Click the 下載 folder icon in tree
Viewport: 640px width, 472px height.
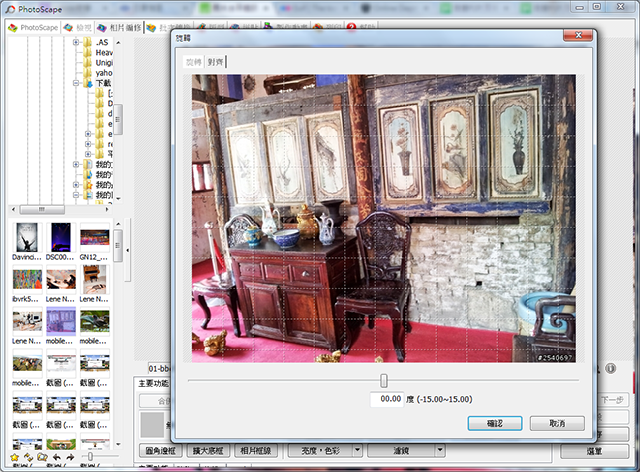88,85
